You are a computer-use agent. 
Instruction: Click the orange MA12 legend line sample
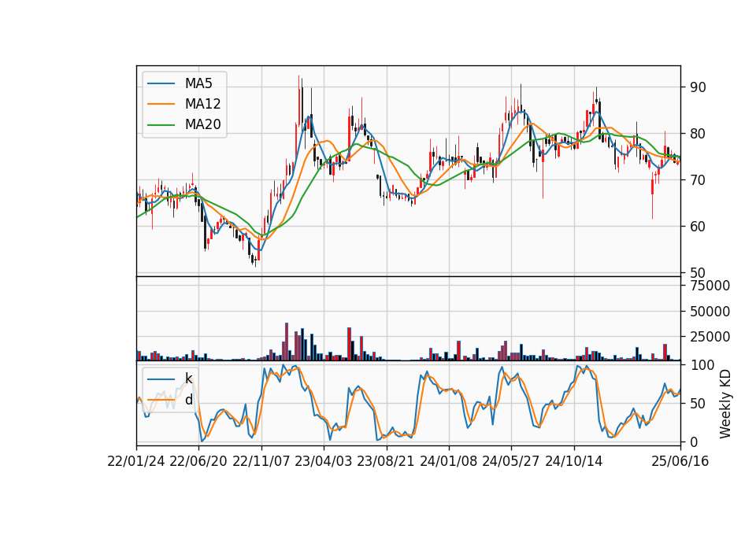(x=161, y=104)
